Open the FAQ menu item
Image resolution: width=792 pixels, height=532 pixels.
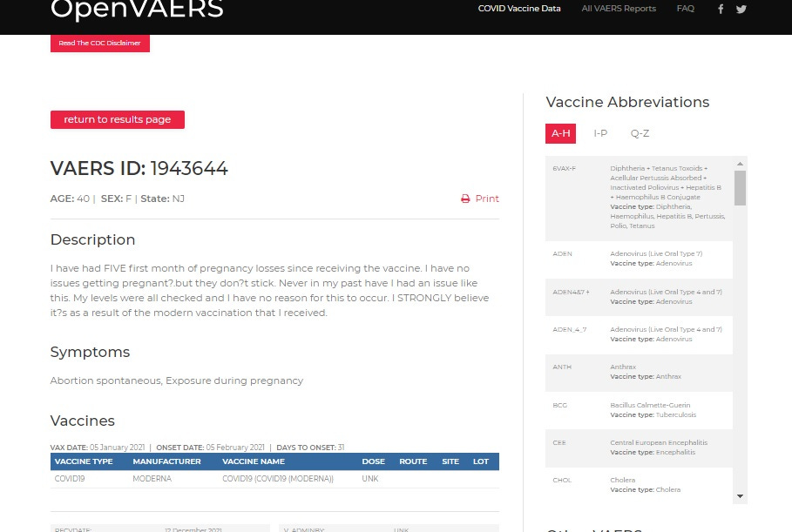pos(686,9)
